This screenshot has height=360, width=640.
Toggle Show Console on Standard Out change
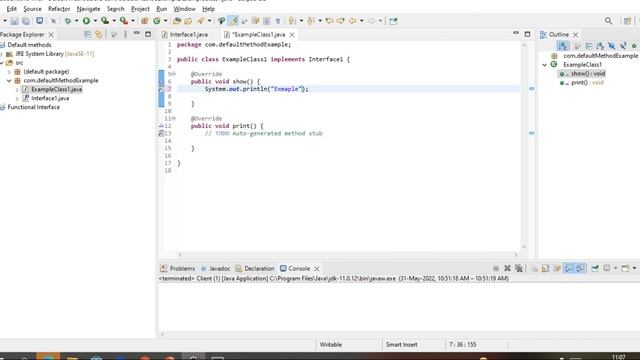(x=568, y=268)
